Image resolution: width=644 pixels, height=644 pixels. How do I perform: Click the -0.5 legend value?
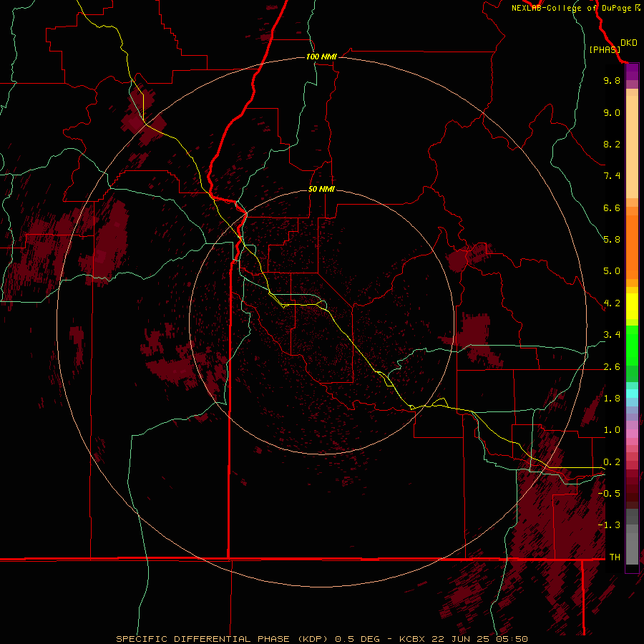click(x=609, y=494)
